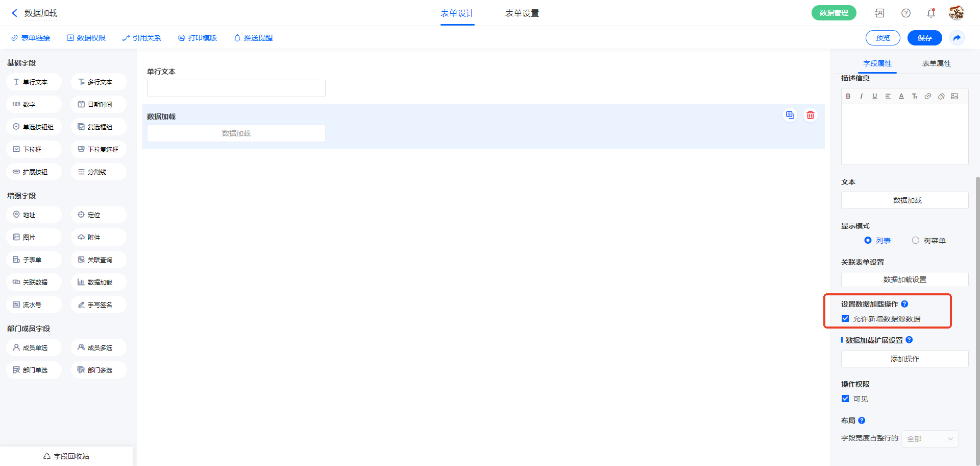Click the 数据加载设置 button
980x466 pixels.
click(904, 279)
